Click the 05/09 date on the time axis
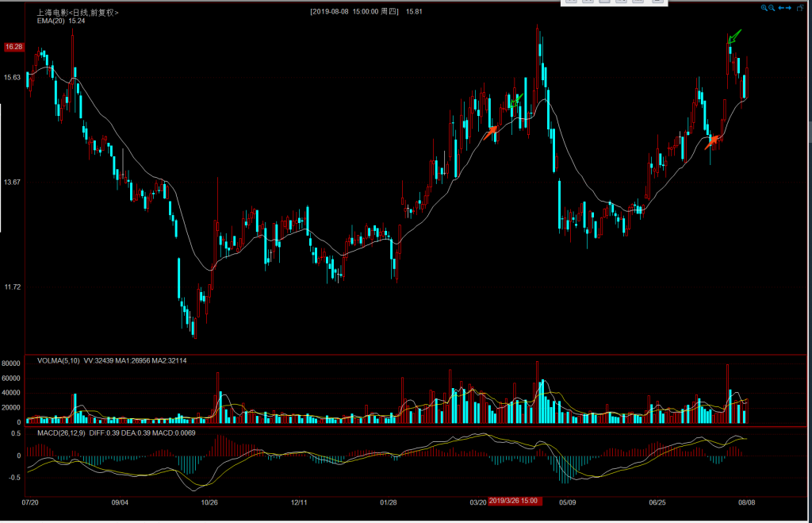Viewport: 812px width, 523px height. point(568,502)
